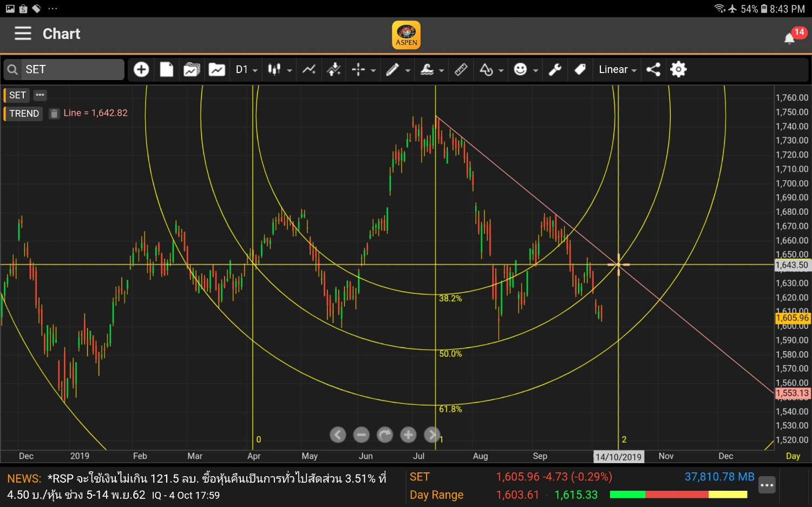812x507 pixels.
Task: Change the Linear scale dropdown
Action: tap(617, 69)
